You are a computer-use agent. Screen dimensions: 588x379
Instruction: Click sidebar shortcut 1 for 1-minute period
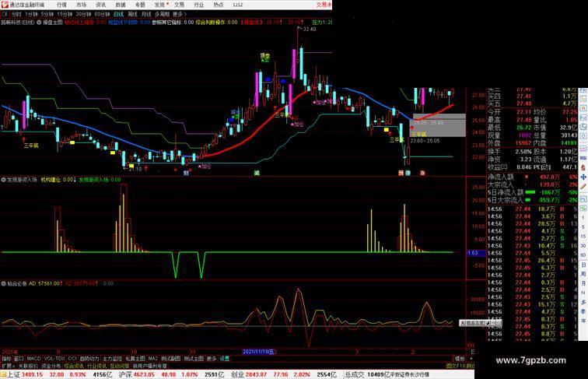[x=583, y=218]
